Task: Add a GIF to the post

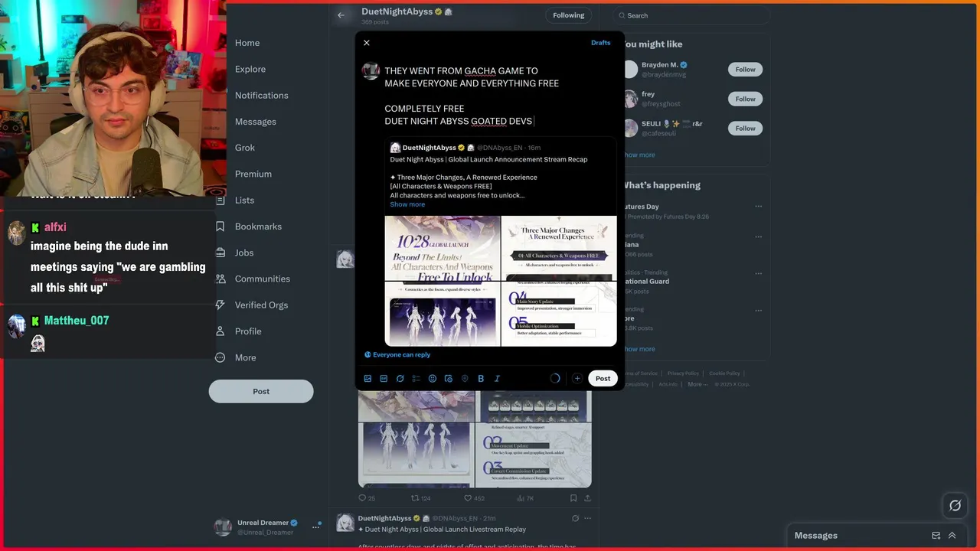Action: point(384,379)
